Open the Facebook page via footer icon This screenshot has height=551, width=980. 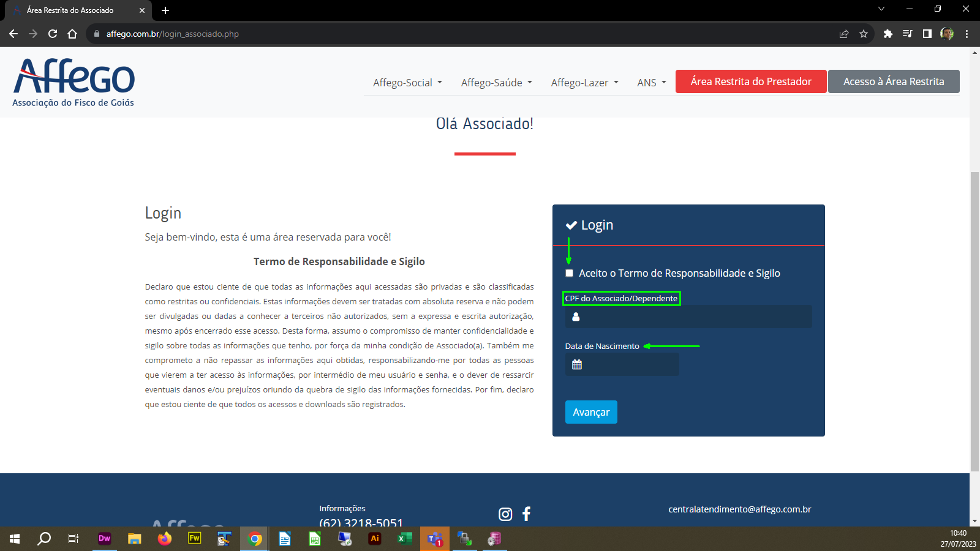[x=526, y=514]
